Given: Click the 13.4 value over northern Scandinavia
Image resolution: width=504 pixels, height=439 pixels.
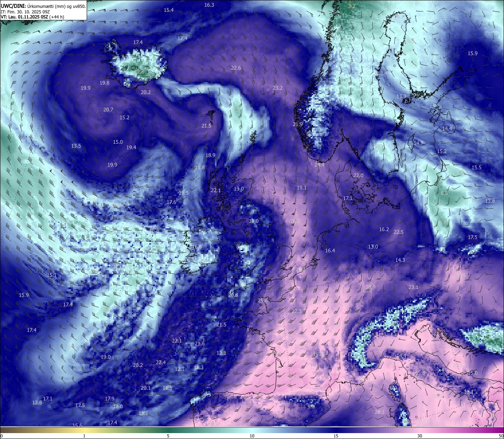Looking at the screenshot, I should tap(382, 74).
